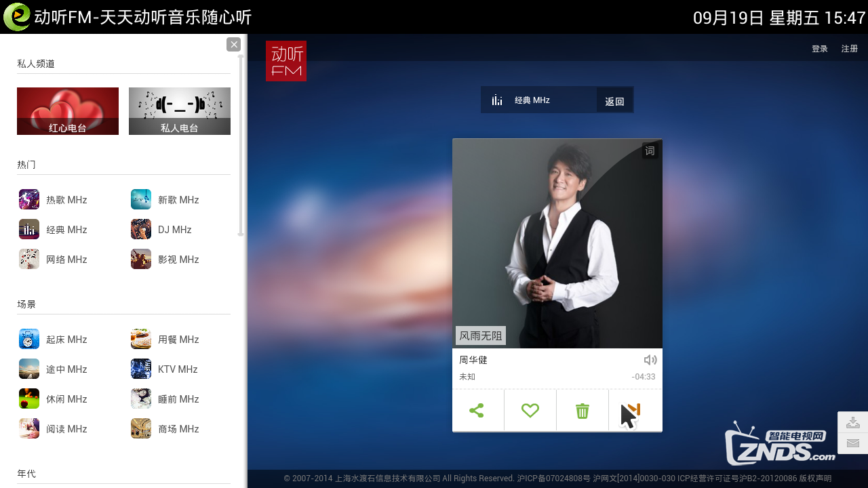Click the 返回 button
868x488 pixels.
point(614,101)
